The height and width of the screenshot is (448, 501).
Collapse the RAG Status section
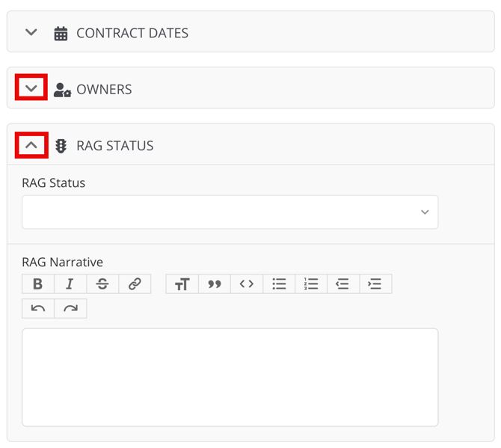click(31, 145)
